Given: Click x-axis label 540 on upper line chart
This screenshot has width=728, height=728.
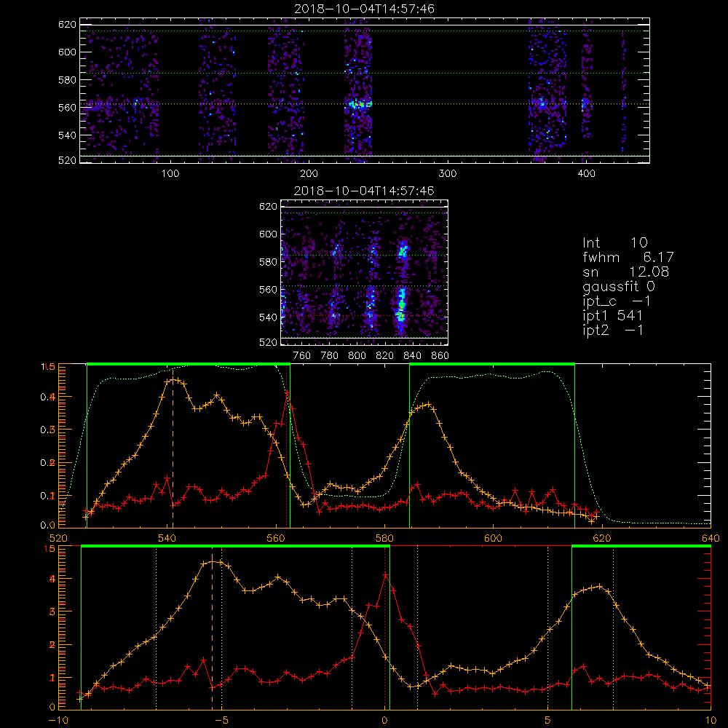Looking at the screenshot, I should (167, 539).
